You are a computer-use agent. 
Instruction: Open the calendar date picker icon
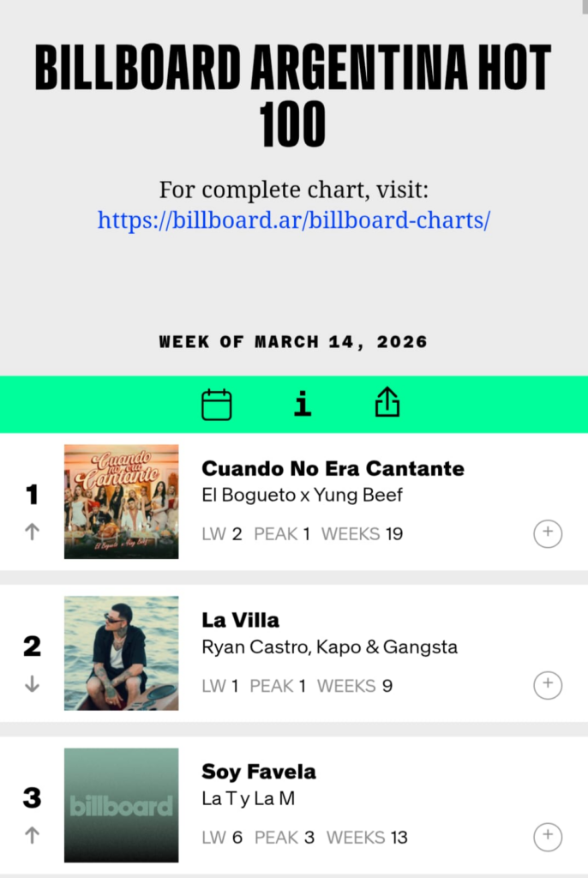pos(217,404)
